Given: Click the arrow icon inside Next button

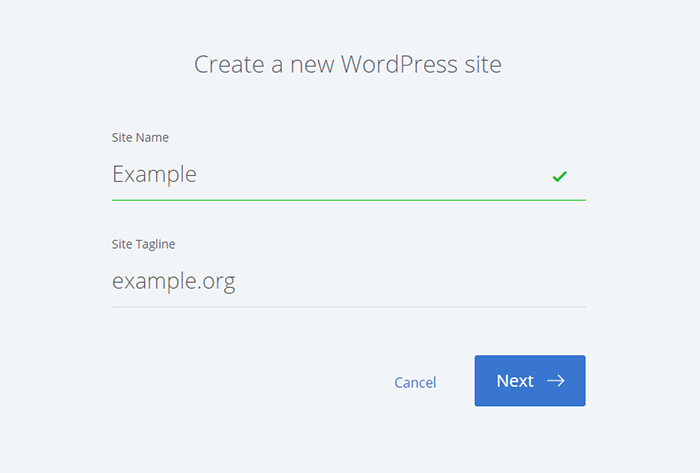Looking at the screenshot, I should (x=556, y=381).
